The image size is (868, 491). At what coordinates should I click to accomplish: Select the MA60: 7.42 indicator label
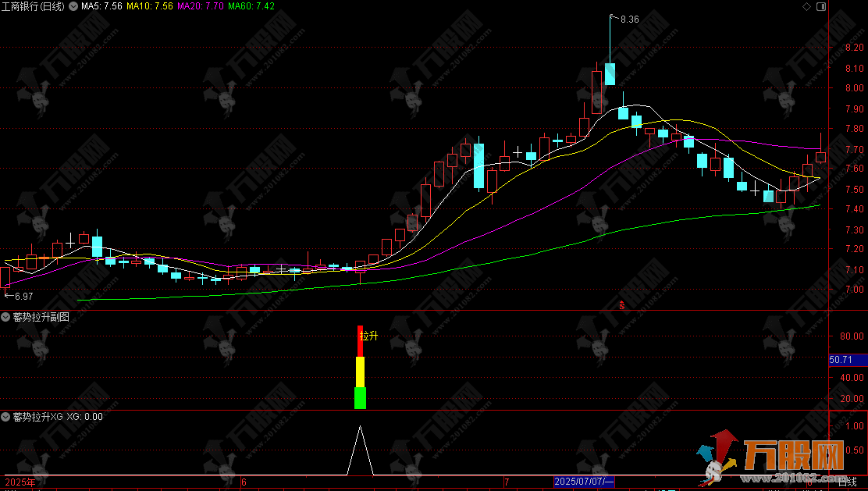(251, 6)
